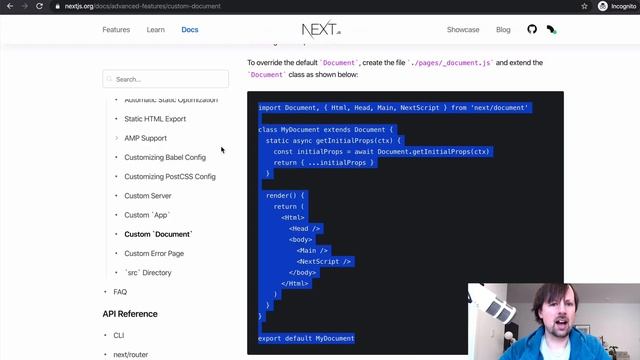Click the dark icon right of GitHub
The width and height of the screenshot is (640, 360).
[x=551, y=29]
